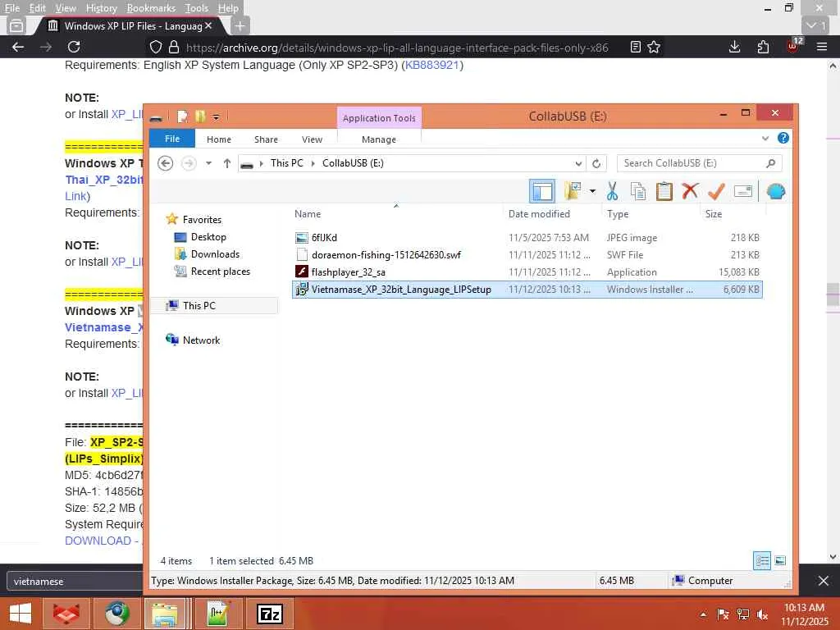
Task: Go up one folder level in Explorer
Action: coord(227,163)
